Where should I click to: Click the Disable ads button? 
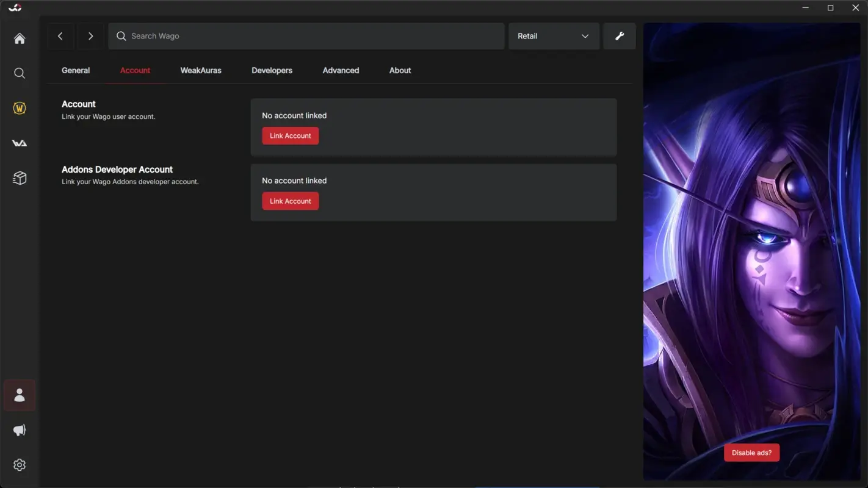tap(751, 452)
